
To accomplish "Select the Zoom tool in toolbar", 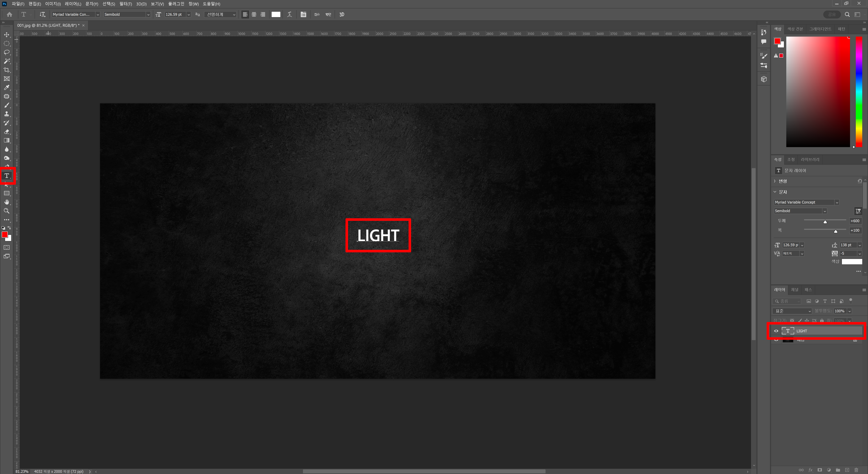I will coord(7,211).
